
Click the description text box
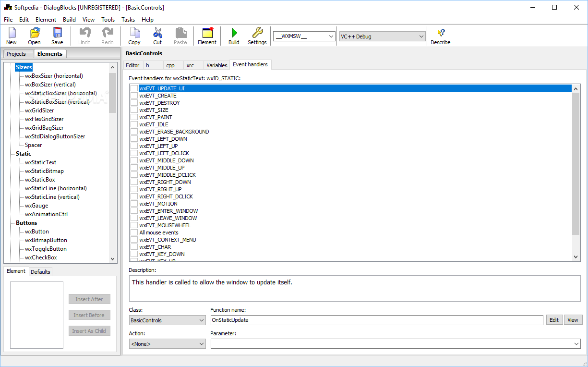tap(355, 289)
